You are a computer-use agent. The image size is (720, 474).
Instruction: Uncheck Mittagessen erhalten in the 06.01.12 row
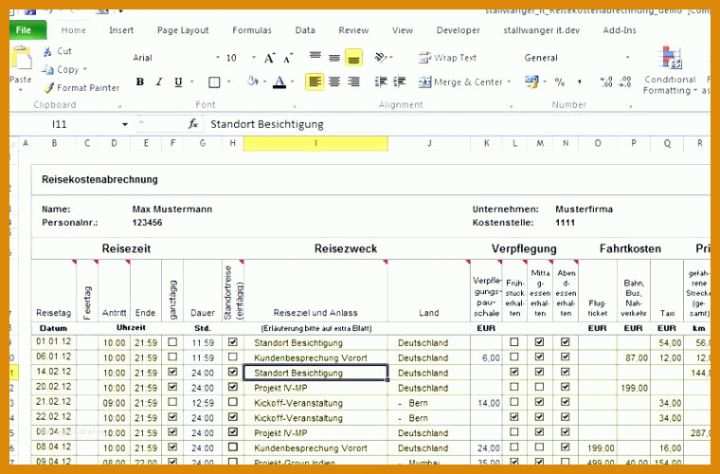coord(540,357)
